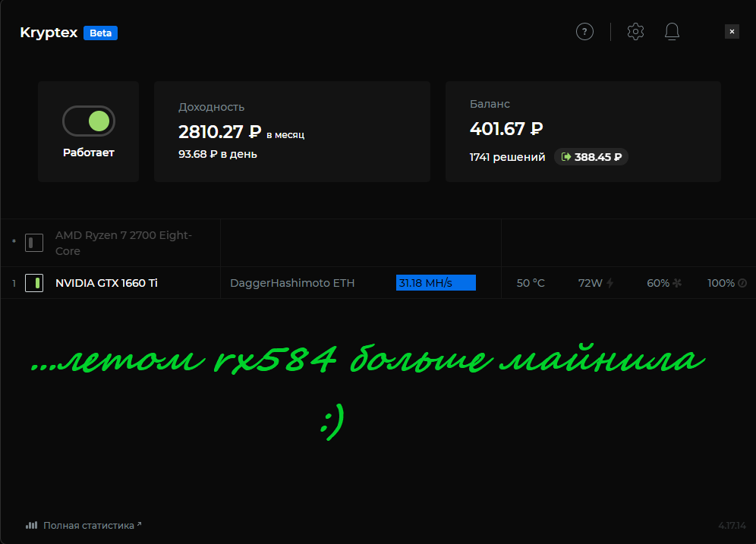
Task: Disable the NVIDIA GTX 1660 Ti toggle
Action: tap(34, 283)
